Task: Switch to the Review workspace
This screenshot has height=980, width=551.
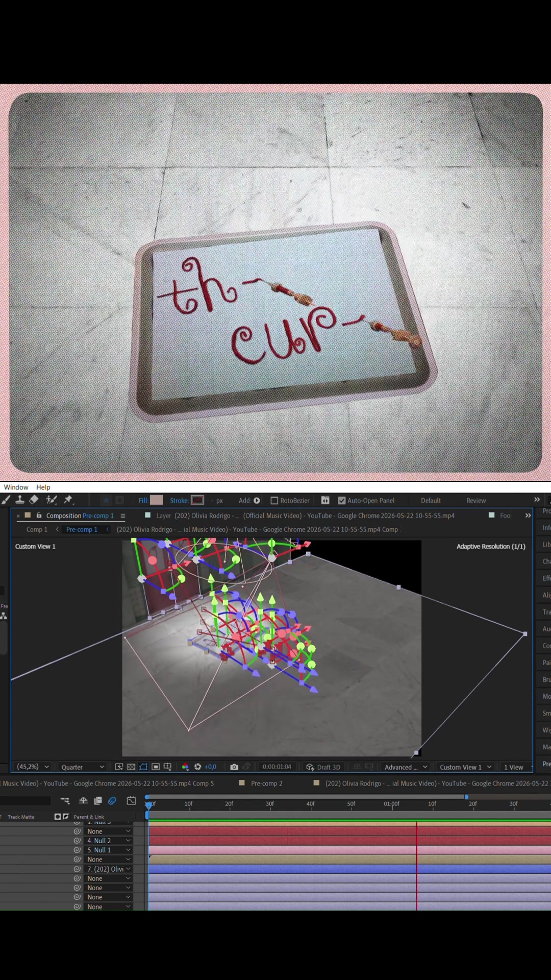Action: (x=476, y=501)
